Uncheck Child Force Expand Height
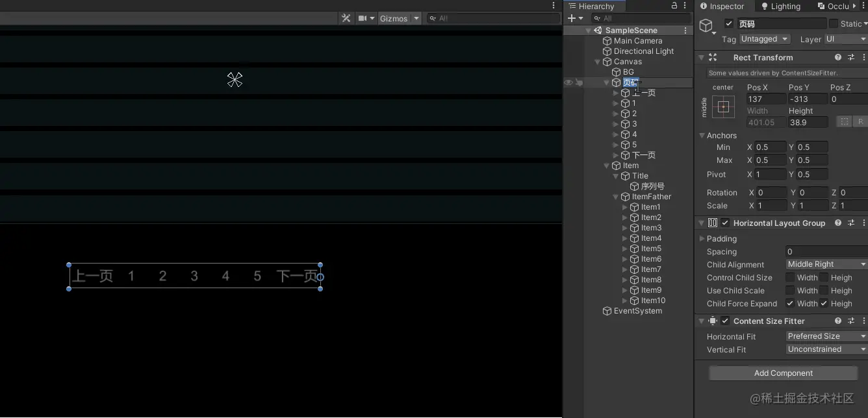This screenshot has width=868, height=418. 824,304
